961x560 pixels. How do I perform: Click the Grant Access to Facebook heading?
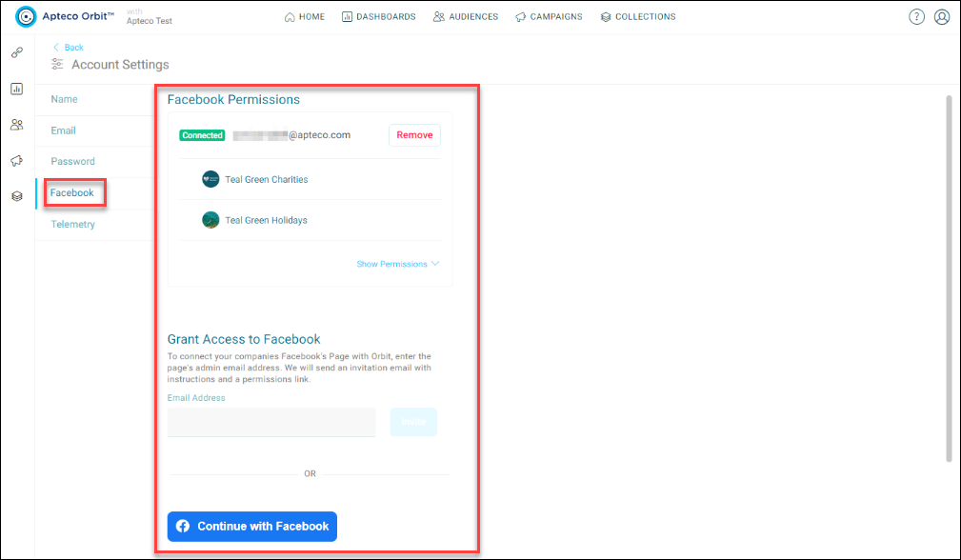pyautogui.click(x=244, y=339)
